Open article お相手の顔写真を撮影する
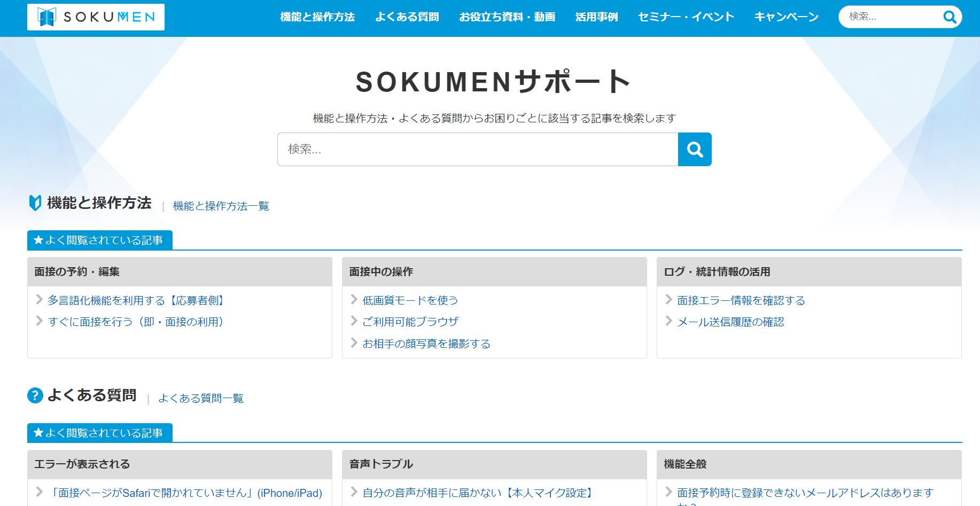The width and height of the screenshot is (980, 506). pos(426,344)
